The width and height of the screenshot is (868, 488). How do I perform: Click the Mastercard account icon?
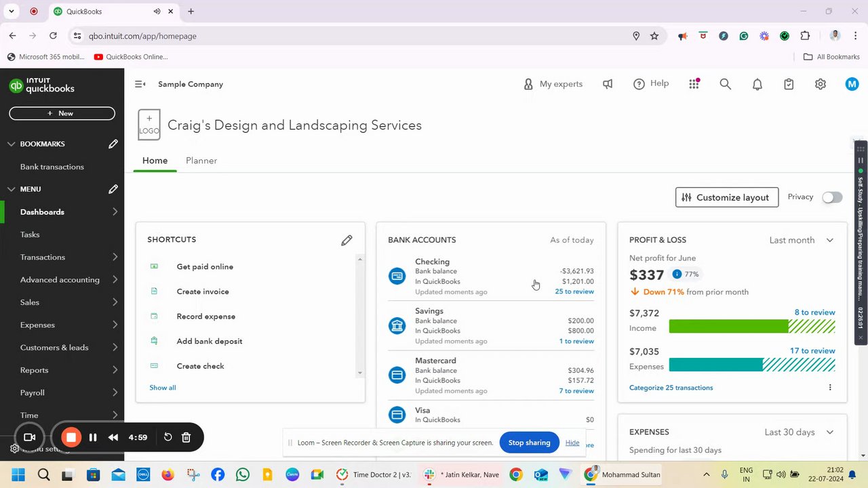point(397,375)
